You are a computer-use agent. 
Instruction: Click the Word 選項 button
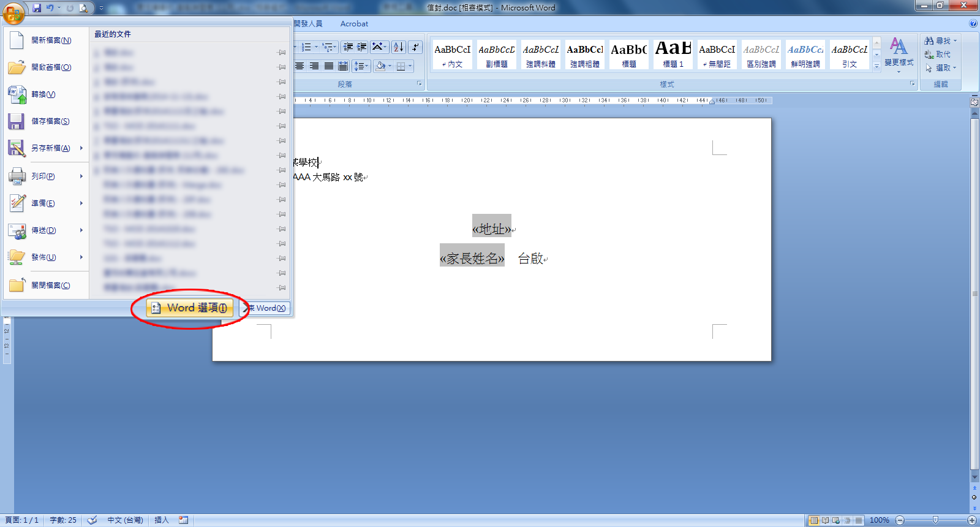(x=190, y=308)
